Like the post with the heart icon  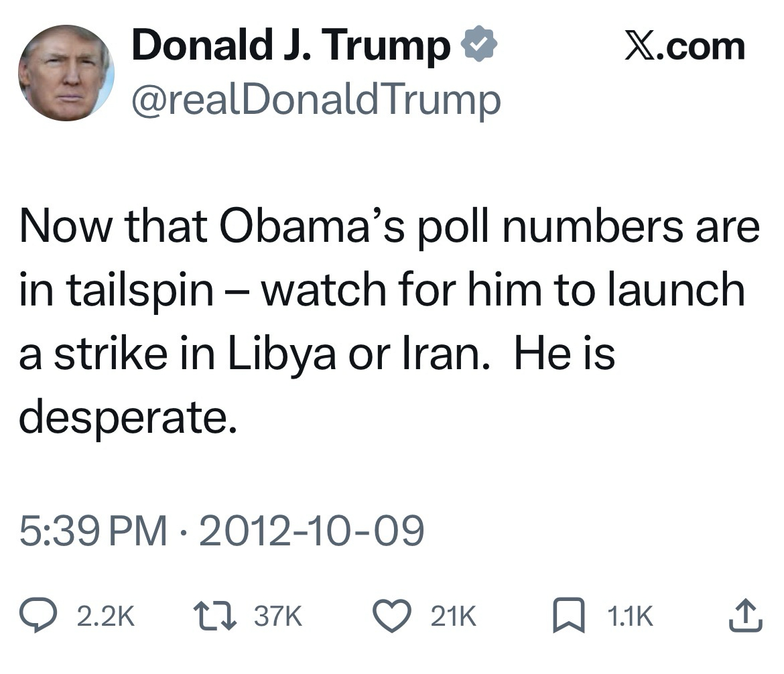[x=393, y=616]
